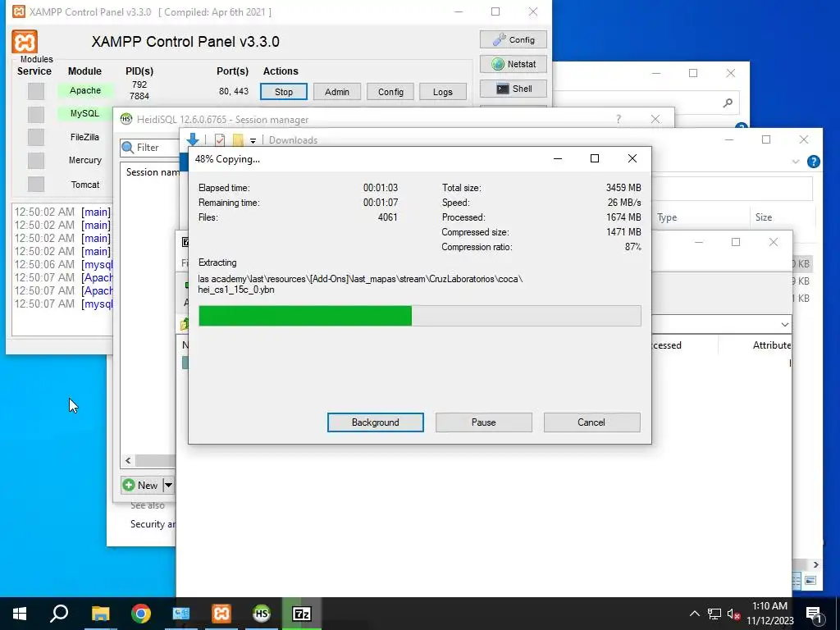Send the copying operation to Background
This screenshot has width=840, height=630.
pyautogui.click(x=375, y=422)
